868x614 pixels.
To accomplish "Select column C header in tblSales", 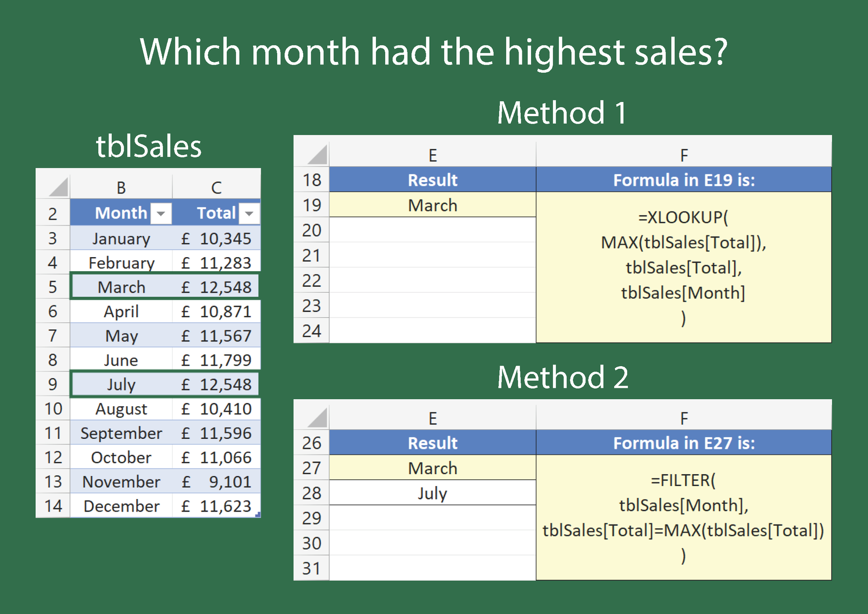I will pyautogui.click(x=216, y=188).
